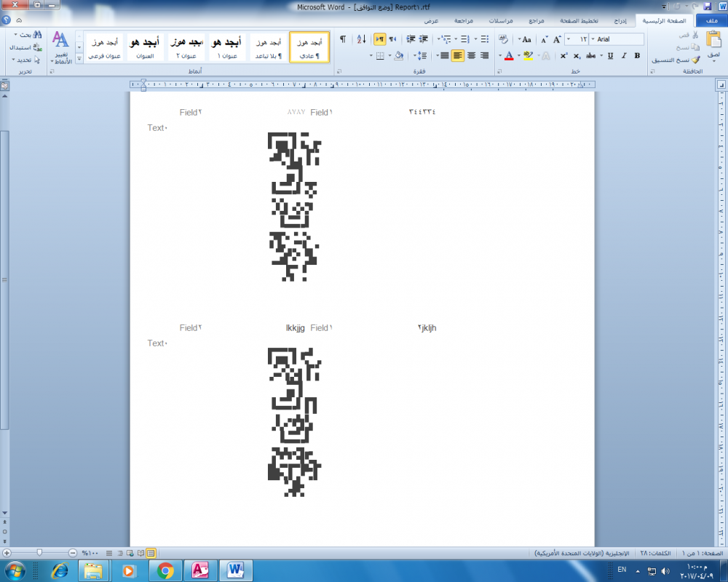Apply subscript formatting
This screenshot has height=582, width=728.
(577, 56)
